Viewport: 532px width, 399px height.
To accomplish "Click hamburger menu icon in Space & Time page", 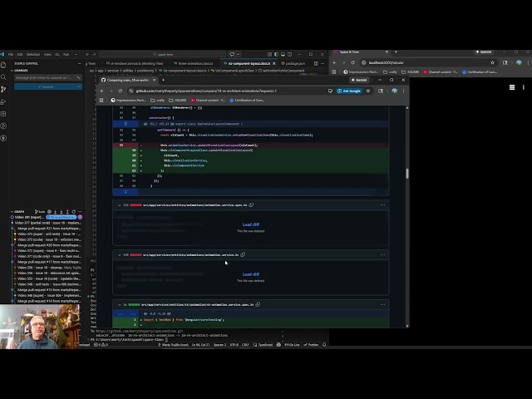I will tap(512, 87).
